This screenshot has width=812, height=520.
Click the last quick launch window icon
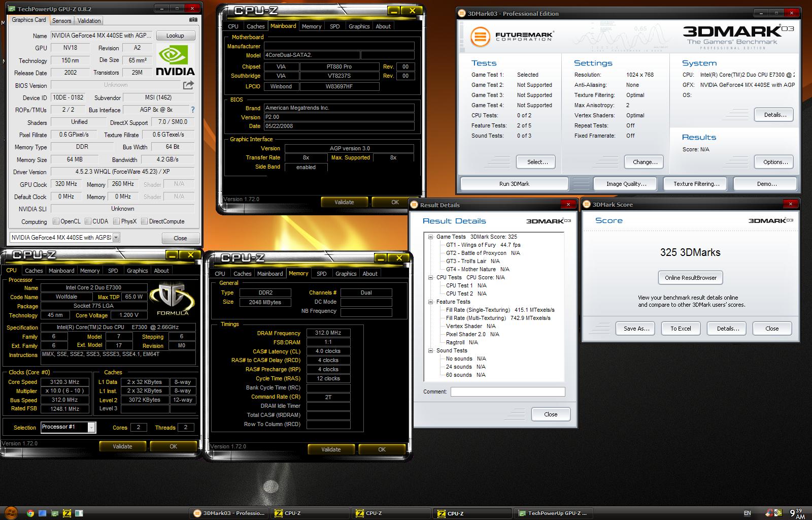pos(78,513)
